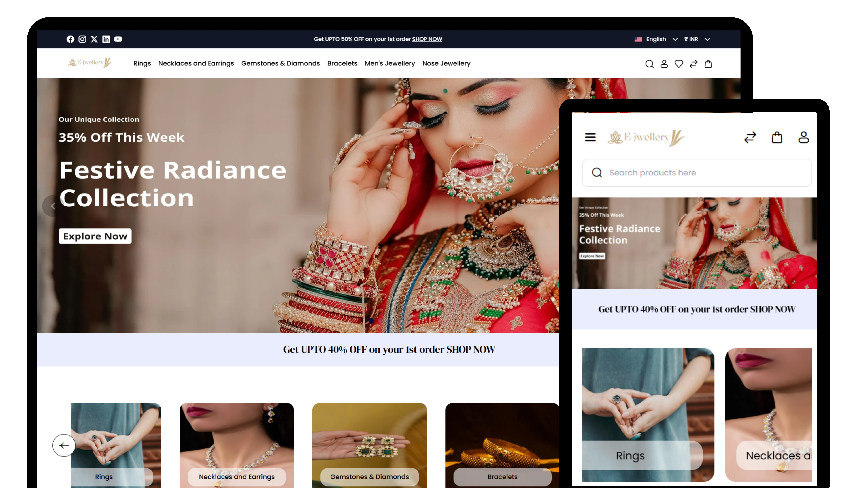This screenshot has height=488, width=868.
Task: Click the SHOP NOW link in top bar
Action: [427, 39]
